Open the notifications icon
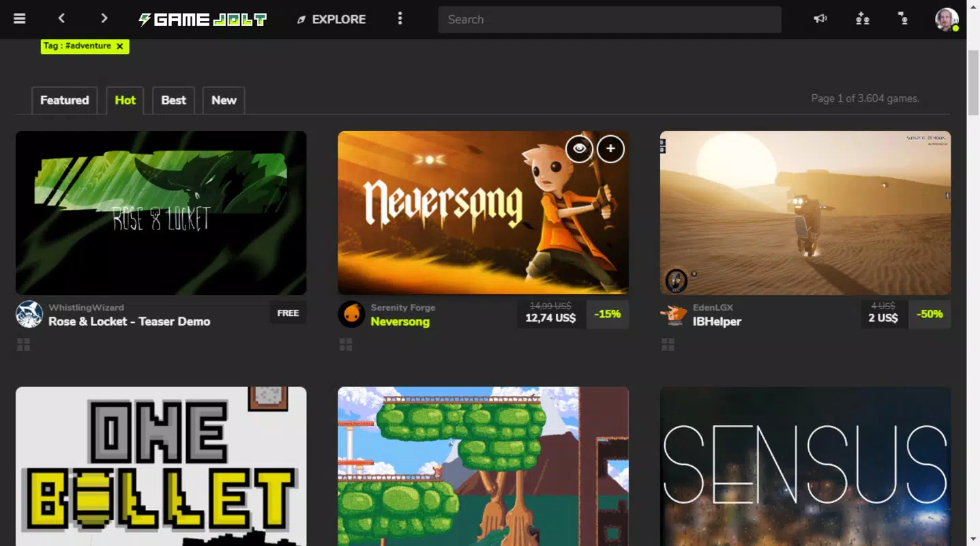Screen dimensions: 980x546 click(x=904, y=19)
